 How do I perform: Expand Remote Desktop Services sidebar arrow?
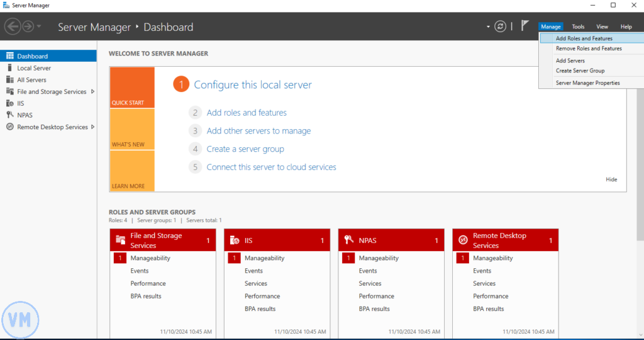[x=94, y=127]
